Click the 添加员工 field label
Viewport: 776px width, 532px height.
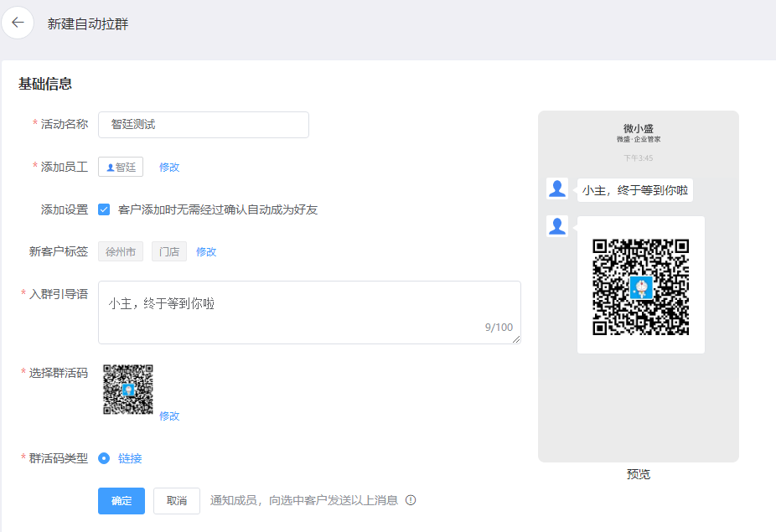pos(65,167)
